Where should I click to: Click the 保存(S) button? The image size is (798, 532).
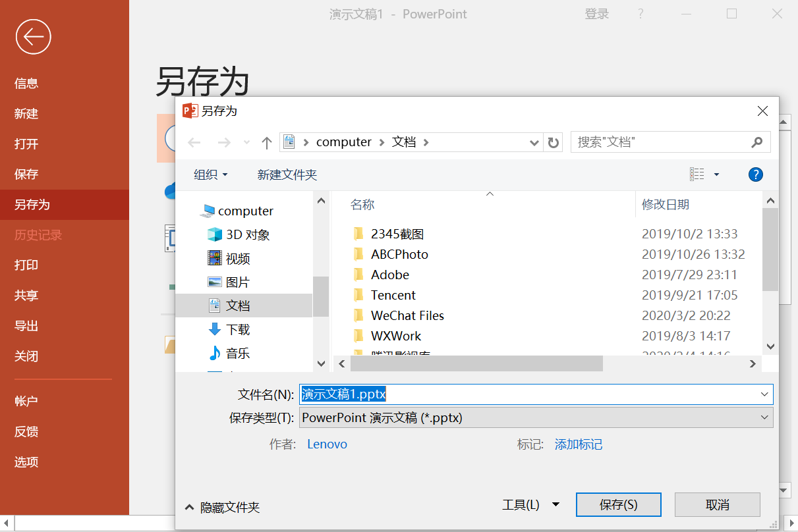coord(618,505)
